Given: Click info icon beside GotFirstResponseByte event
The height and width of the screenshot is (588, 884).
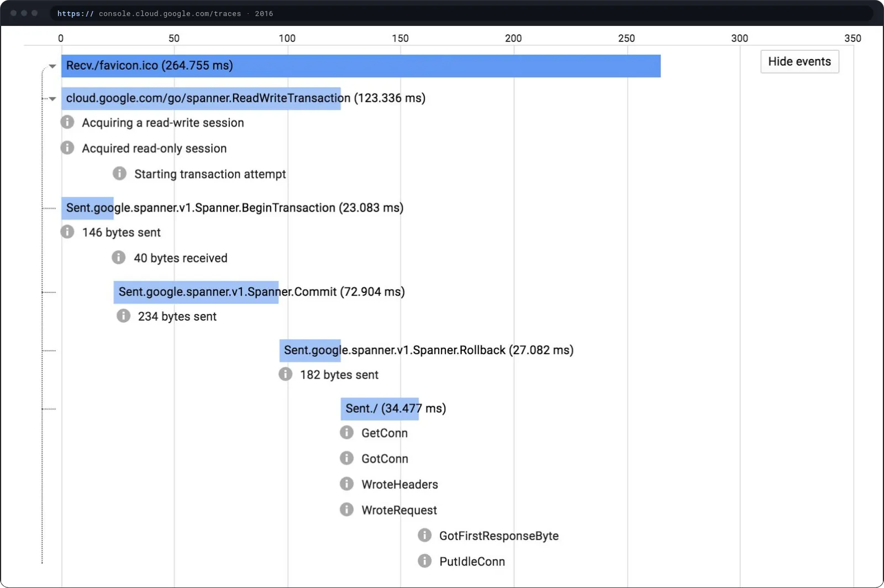Looking at the screenshot, I should [x=424, y=535].
